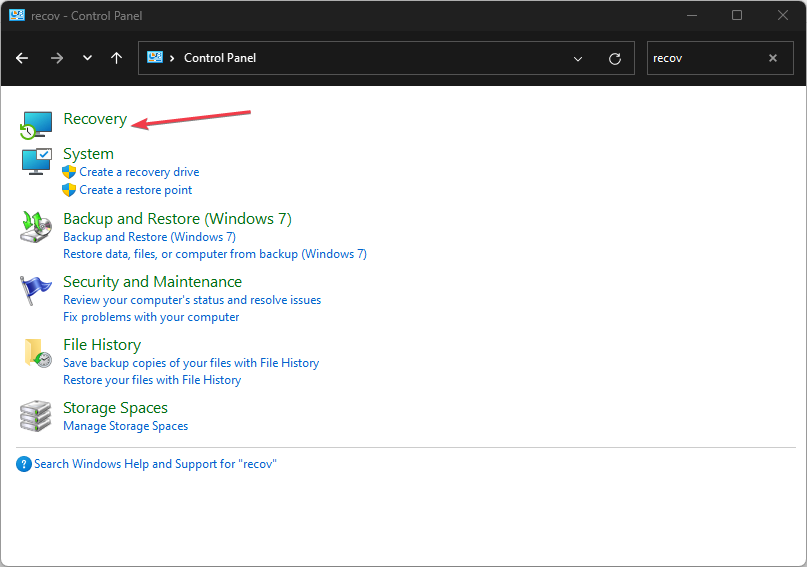Viewport: 807px width, 567px height.
Task: Click shield icon beside Create a restore point
Action: 69,190
